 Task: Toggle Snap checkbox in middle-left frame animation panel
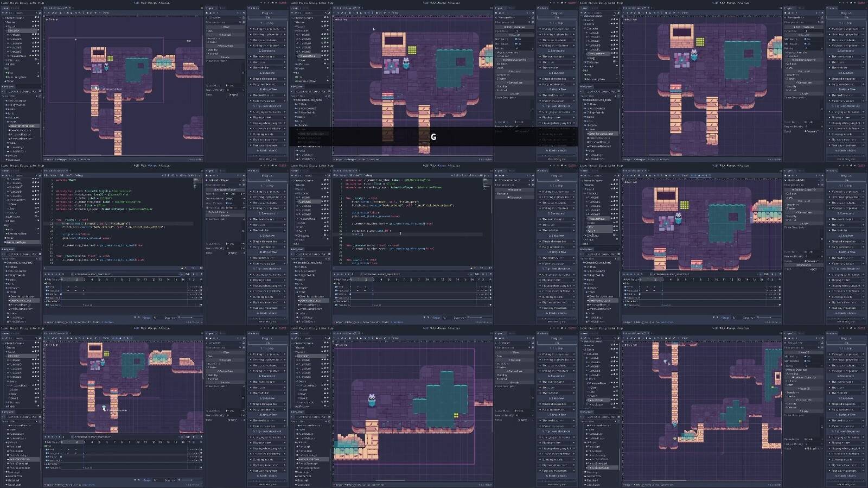(146, 318)
